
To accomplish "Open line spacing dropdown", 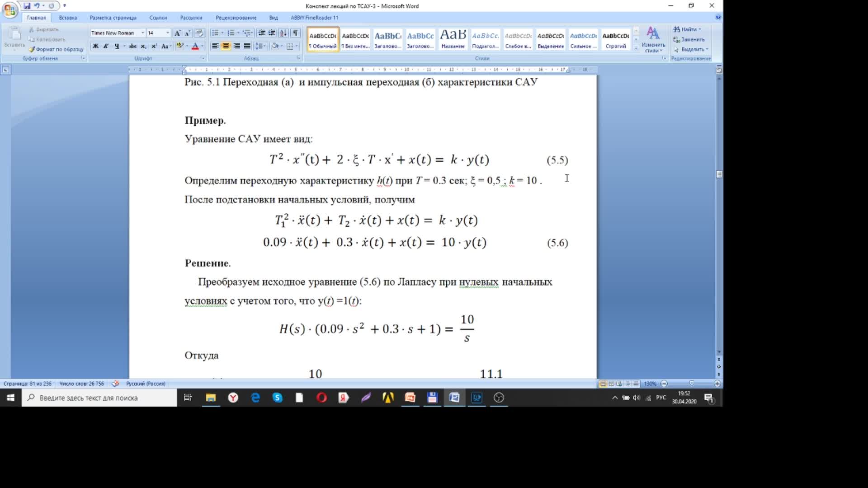I will pyautogui.click(x=260, y=46).
